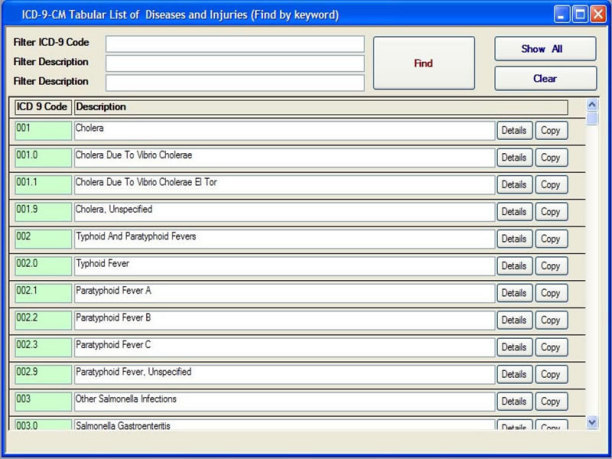Click the Description column header
The height and width of the screenshot is (459, 612).
click(x=321, y=107)
